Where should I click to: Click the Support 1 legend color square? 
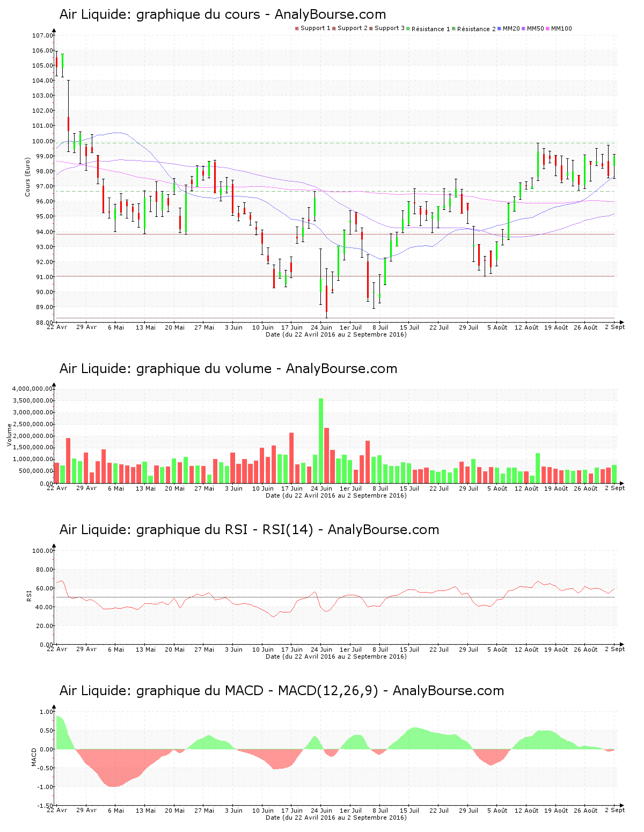[x=297, y=28]
